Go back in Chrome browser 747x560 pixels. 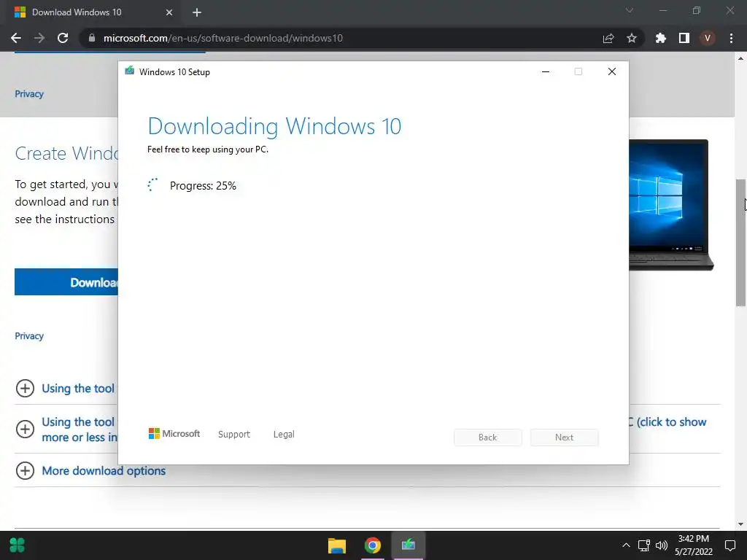coord(16,38)
